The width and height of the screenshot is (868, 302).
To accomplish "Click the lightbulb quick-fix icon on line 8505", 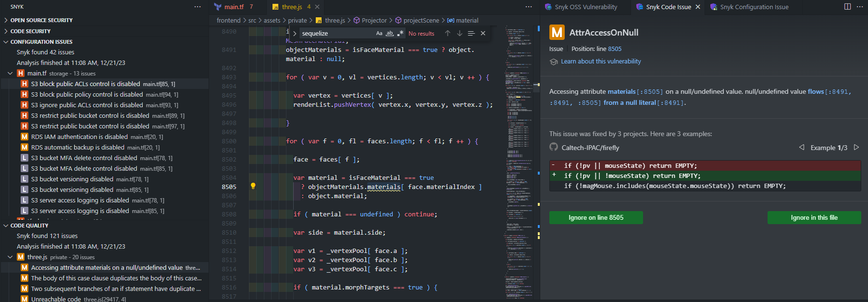I will 253,187.
